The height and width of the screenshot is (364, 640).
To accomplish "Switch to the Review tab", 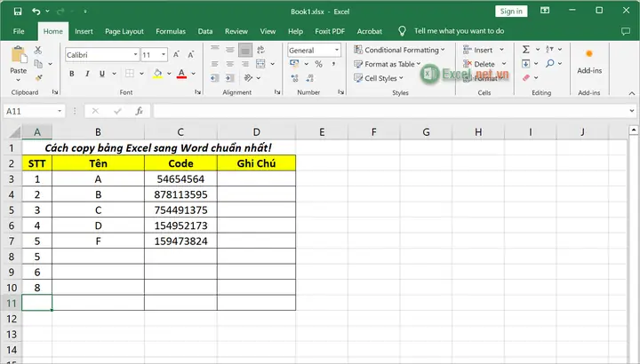I will 236,31.
